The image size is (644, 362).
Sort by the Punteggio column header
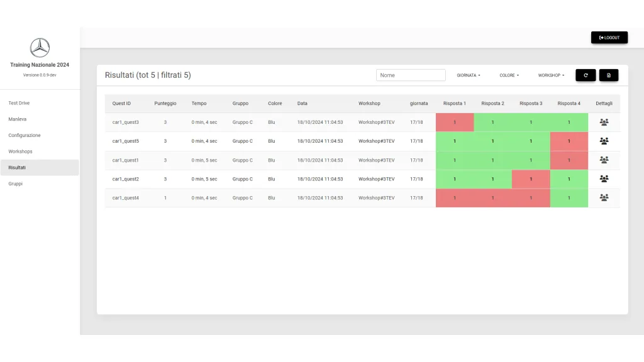point(165,104)
